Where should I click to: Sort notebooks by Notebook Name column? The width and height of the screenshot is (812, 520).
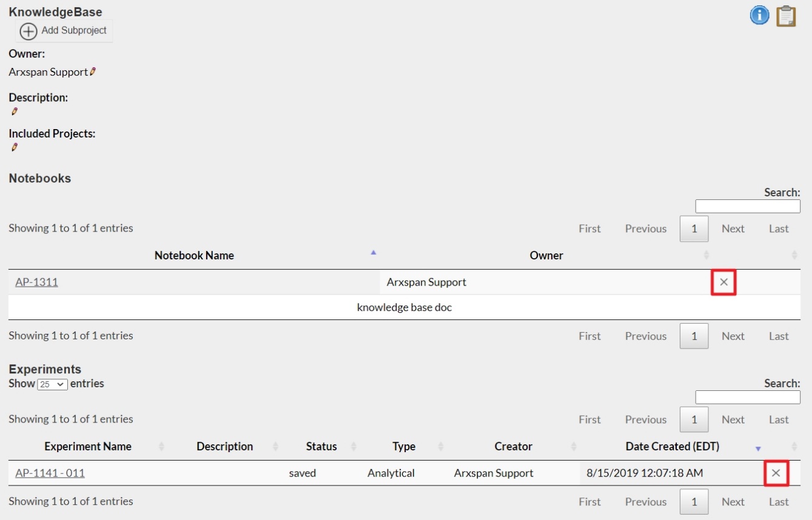click(x=194, y=256)
